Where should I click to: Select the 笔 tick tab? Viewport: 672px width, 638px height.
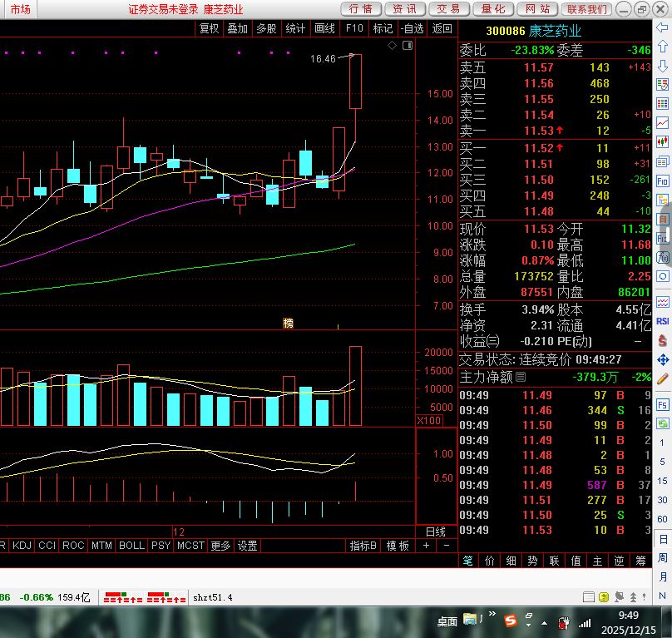point(467,561)
